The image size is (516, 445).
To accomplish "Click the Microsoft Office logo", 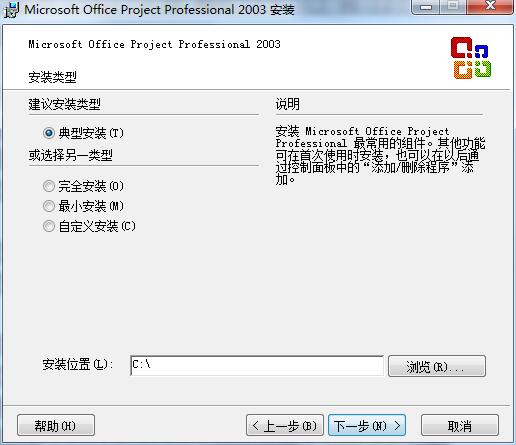I will click(x=471, y=58).
